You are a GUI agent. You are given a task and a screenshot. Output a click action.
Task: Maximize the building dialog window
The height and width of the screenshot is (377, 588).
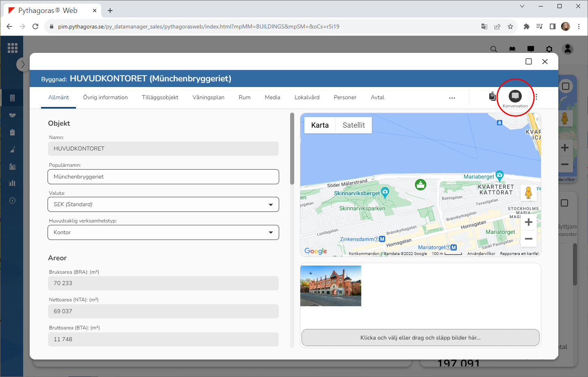529,61
